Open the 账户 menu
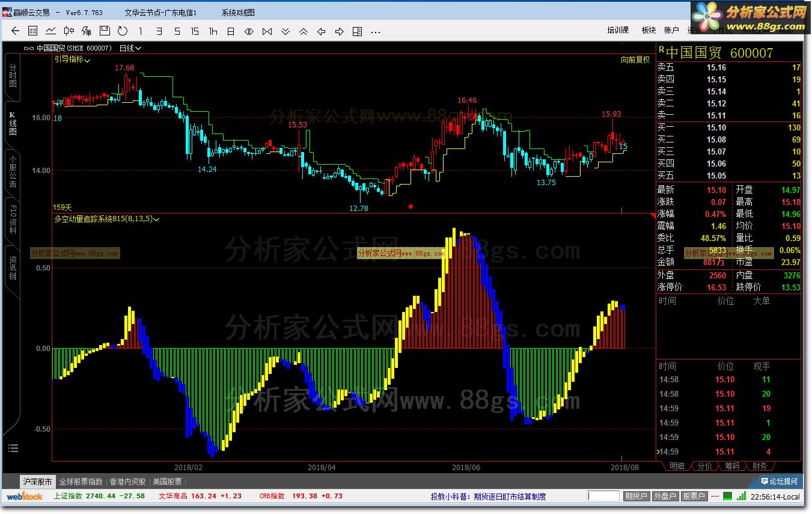This screenshot has width=812, height=514. pos(671,31)
